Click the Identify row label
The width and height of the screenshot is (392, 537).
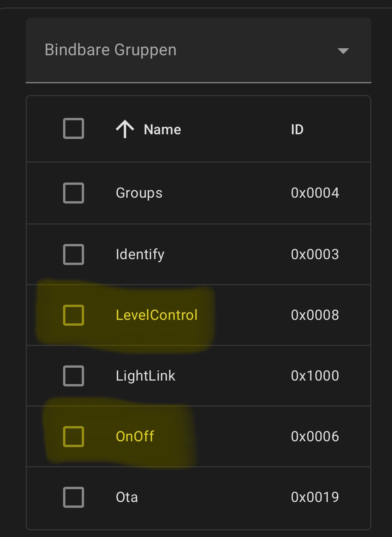[x=140, y=254]
